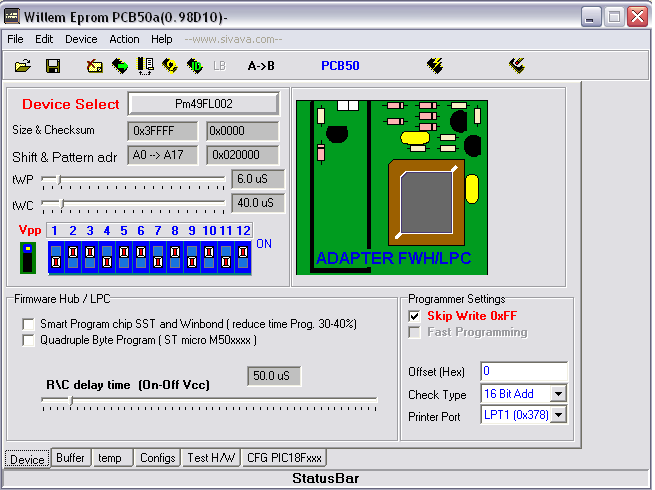This screenshot has width=655, height=490.
Task: Click the A0 --> A17 shift field
Action: pyautogui.click(x=162, y=155)
